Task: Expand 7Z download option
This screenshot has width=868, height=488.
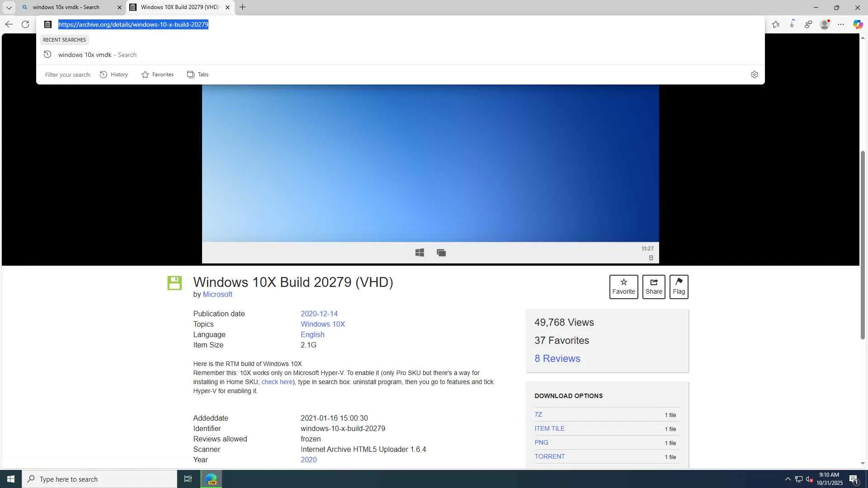Action: (538, 414)
